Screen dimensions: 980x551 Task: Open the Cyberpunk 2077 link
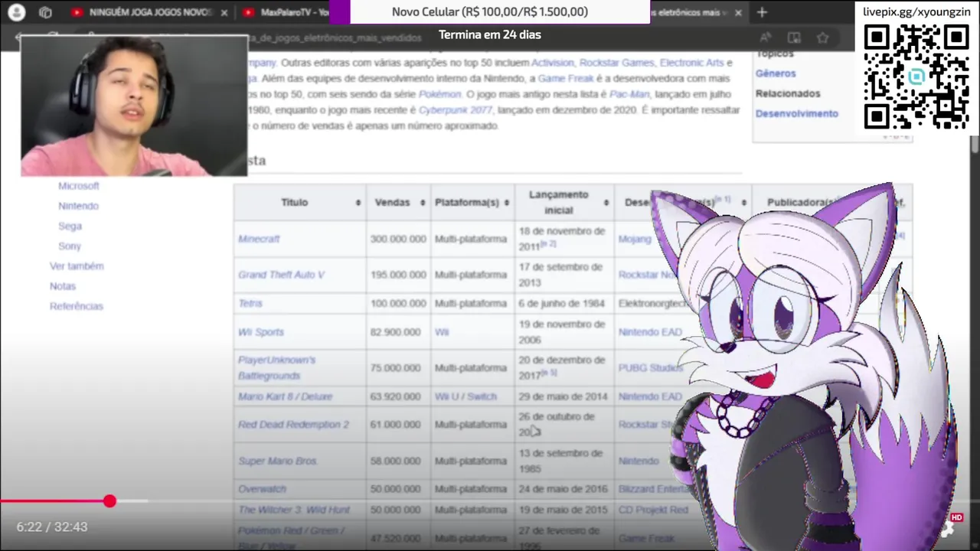[x=455, y=110]
